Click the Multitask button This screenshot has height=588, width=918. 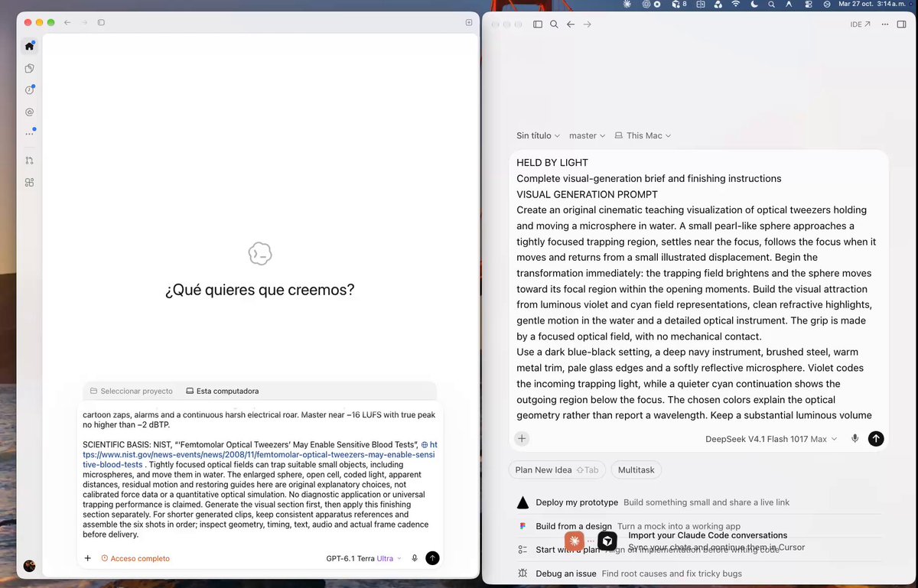pyautogui.click(x=636, y=470)
